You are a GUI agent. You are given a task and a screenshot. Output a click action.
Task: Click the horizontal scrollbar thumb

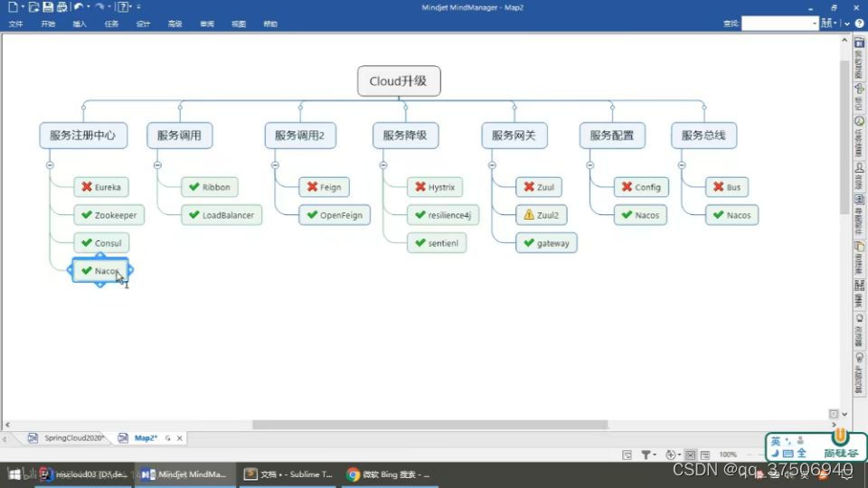[429, 425]
